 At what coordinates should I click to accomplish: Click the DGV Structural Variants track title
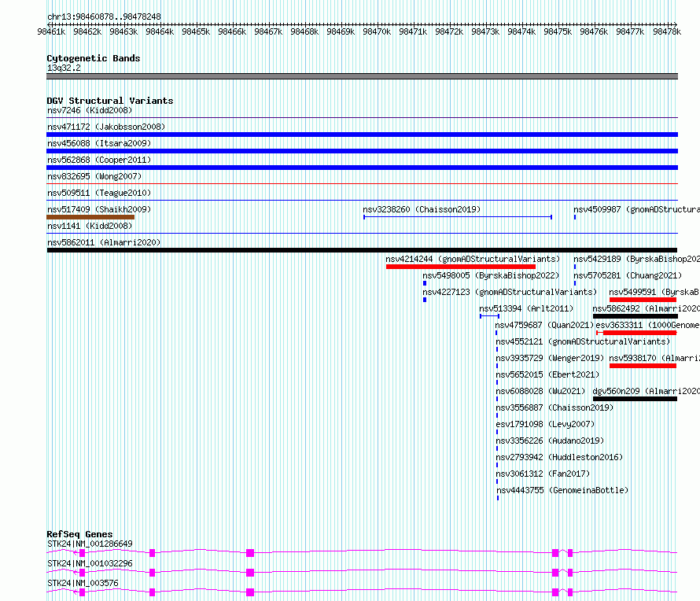[x=110, y=101]
